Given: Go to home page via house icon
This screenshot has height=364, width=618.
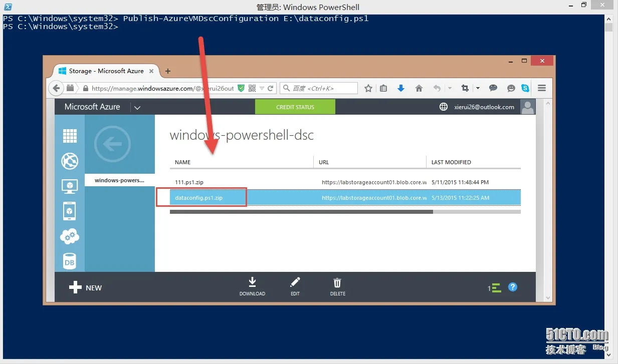Looking at the screenshot, I should [419, 88].
